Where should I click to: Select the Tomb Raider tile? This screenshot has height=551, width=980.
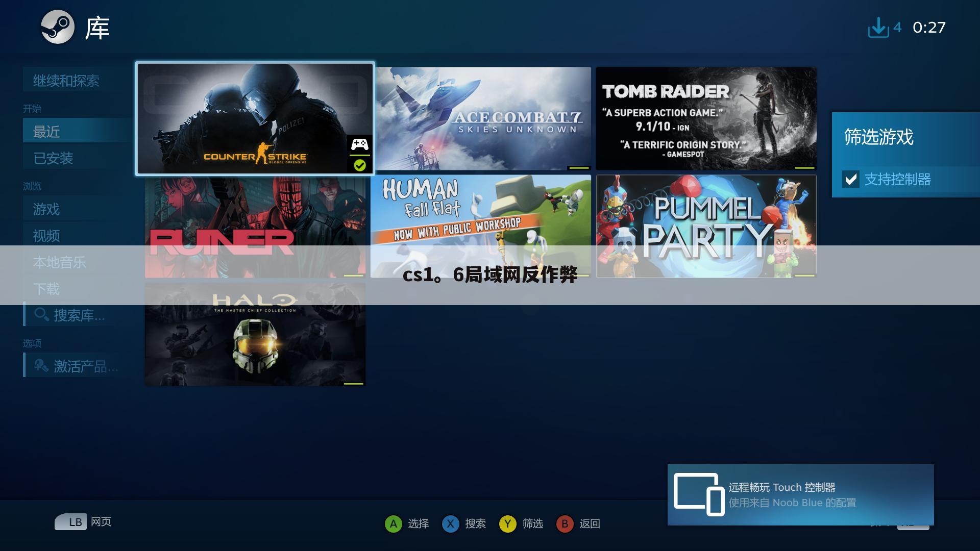[x=706, y=118]
